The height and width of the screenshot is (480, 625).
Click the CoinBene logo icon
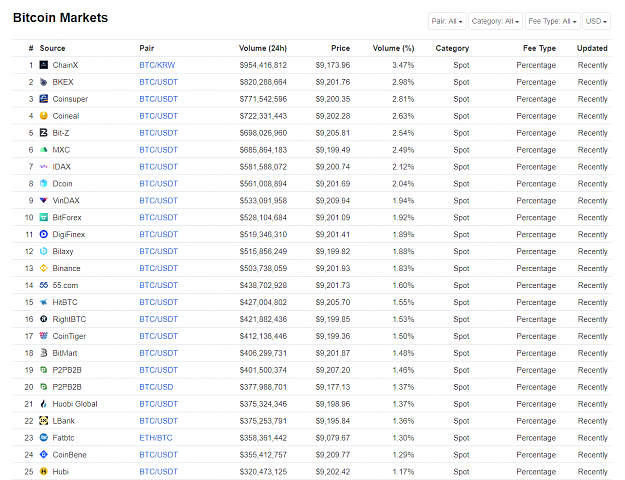pos(43,455)
